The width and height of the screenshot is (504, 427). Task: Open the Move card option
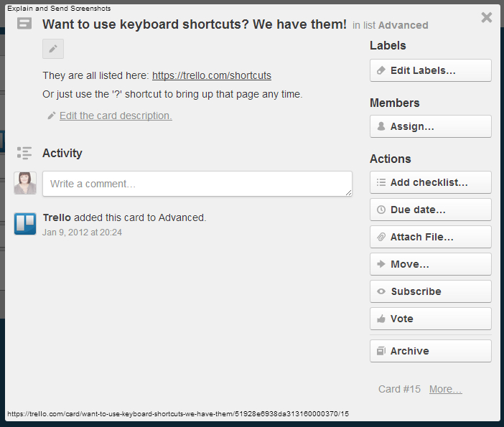430,264
